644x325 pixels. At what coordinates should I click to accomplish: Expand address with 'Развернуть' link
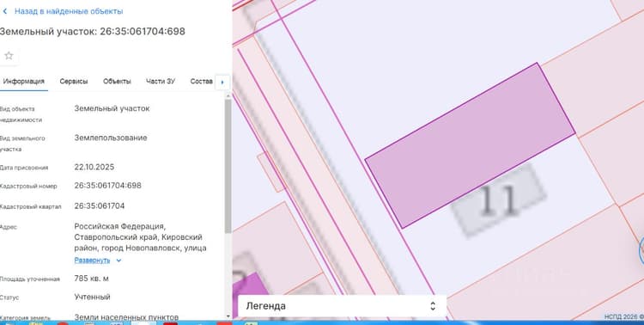92,260
